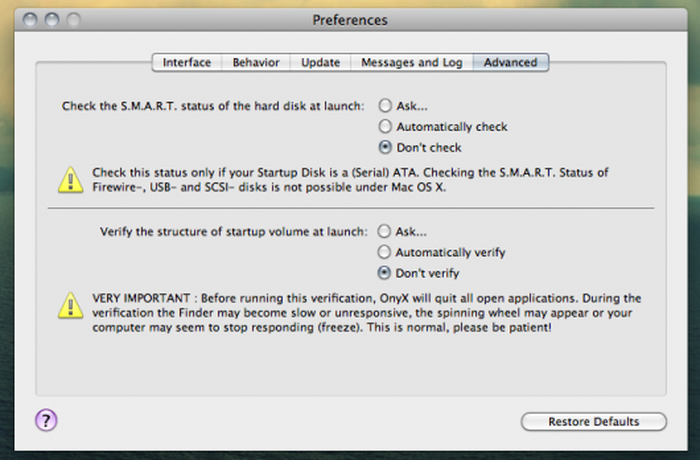700x460 pixels.
Task: Click the VERY IMPORTANT warning triangle icon
Action: point(71,305)
